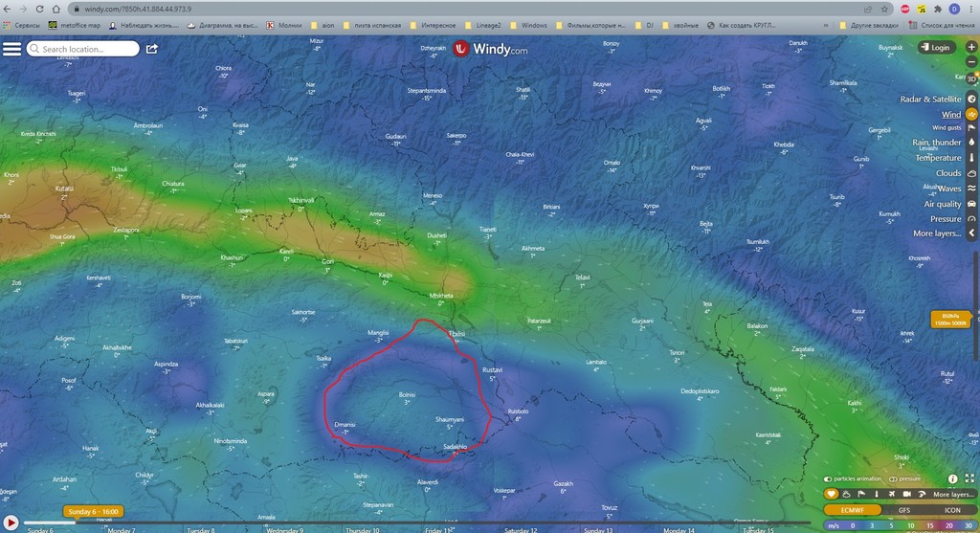Reload the page in the browser
This screenshot has height=533, width=980.
pyautogui.click(x=39, y=9)
